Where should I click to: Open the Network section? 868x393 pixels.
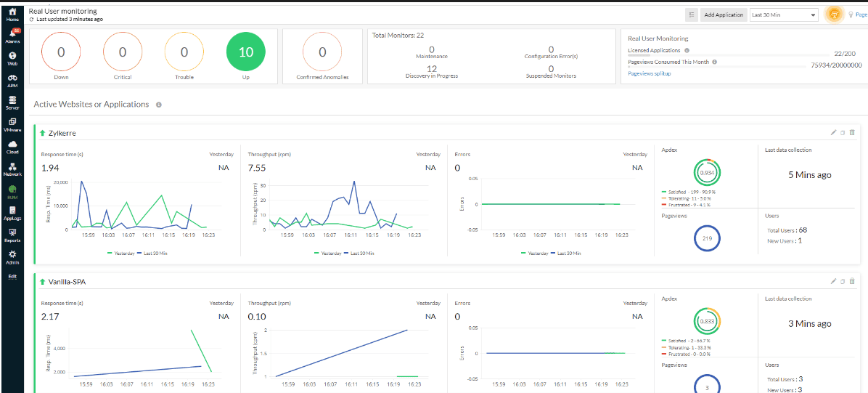(12, 169)
